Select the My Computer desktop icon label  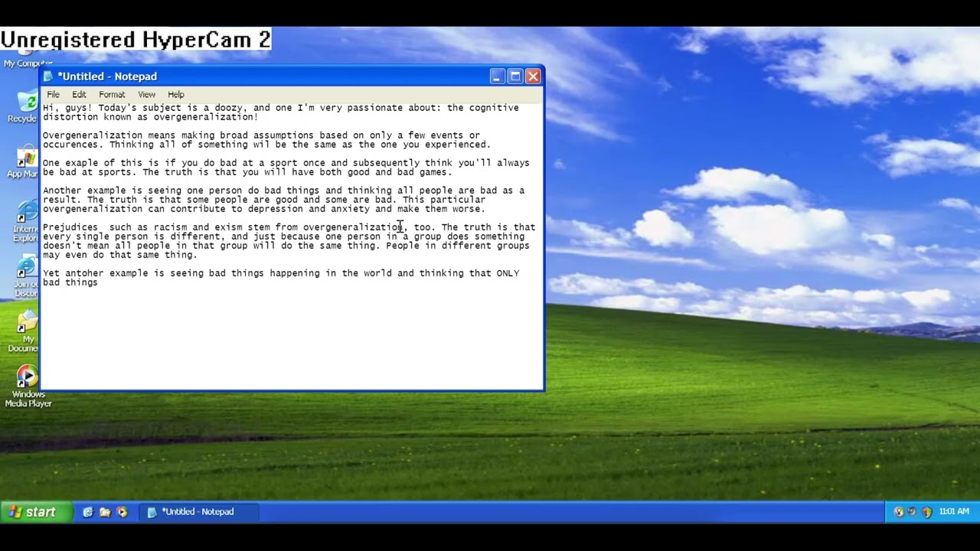(28, 64)
